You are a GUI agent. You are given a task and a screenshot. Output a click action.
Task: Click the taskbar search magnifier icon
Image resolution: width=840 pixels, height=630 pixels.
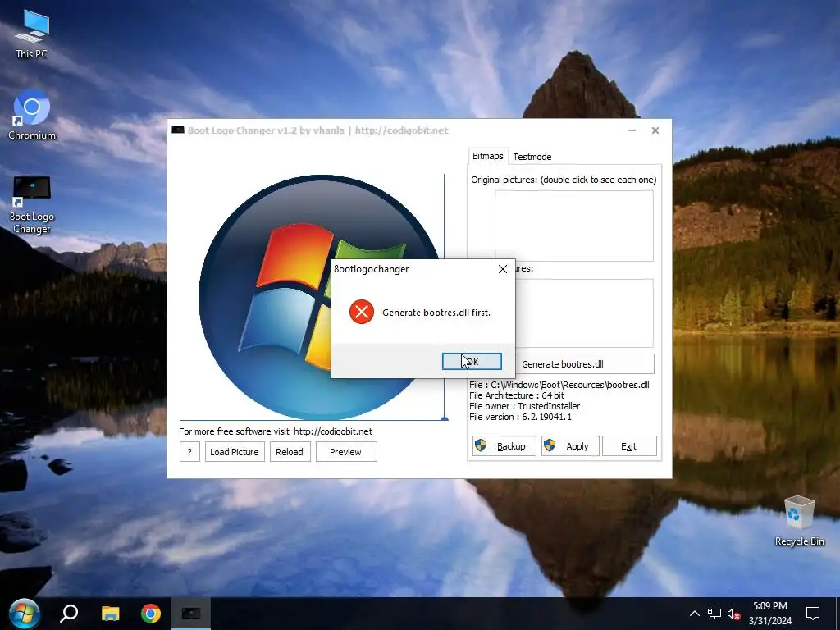69,614
